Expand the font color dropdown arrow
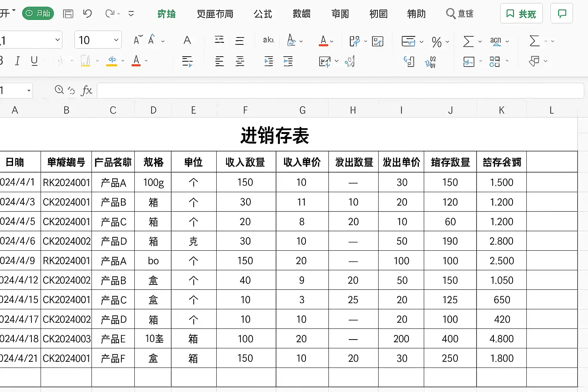Viewport: 588px width, 392px height. pyautogui.click(x=145, y=61)
